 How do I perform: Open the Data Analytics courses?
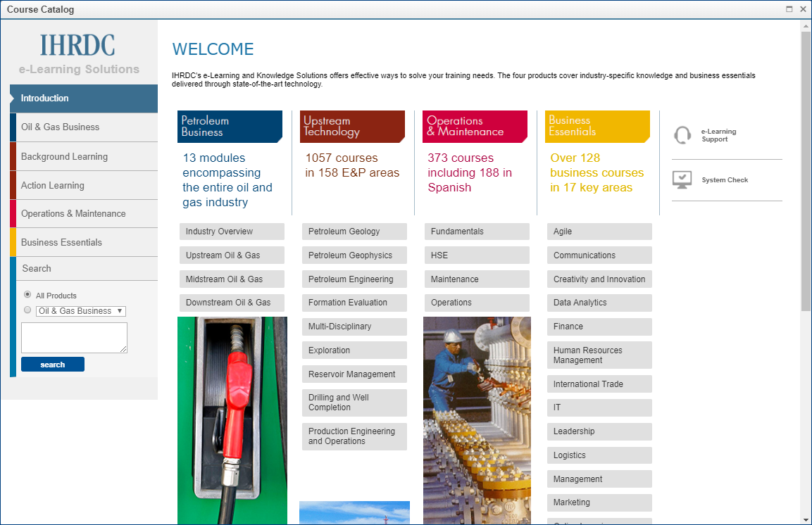600,303
